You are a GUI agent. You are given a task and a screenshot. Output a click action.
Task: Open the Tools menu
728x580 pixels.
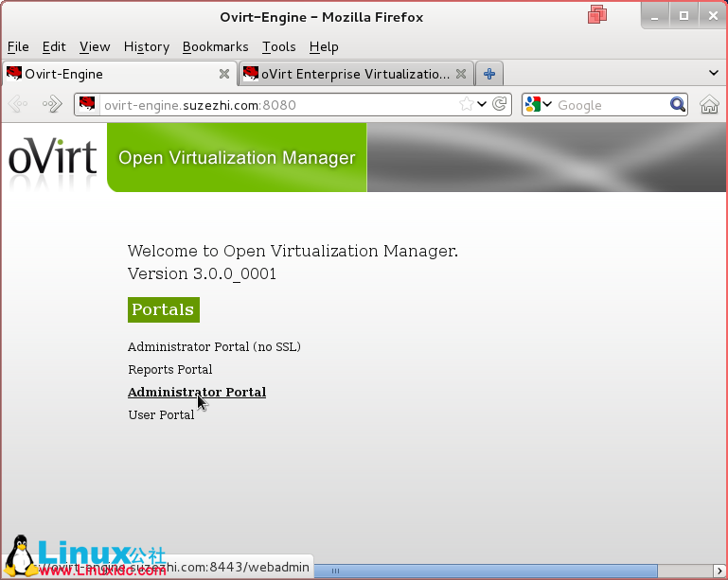[x=279, y=47]
